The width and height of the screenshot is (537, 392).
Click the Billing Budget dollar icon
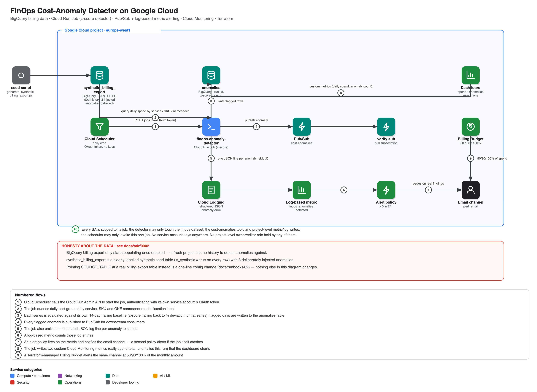(470, 127)
